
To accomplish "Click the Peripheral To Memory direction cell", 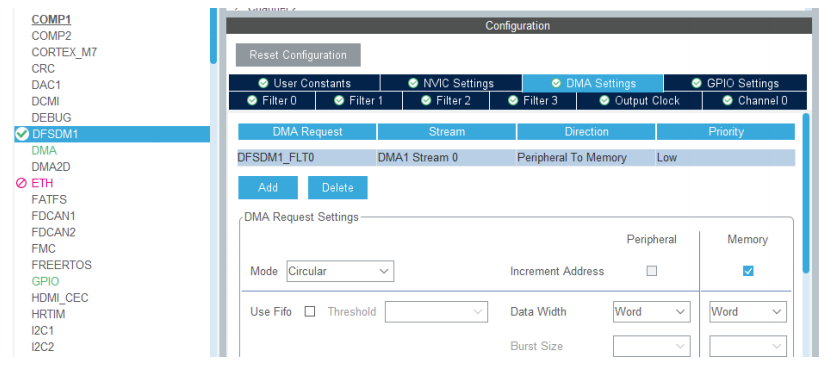I will click(586, 157).
